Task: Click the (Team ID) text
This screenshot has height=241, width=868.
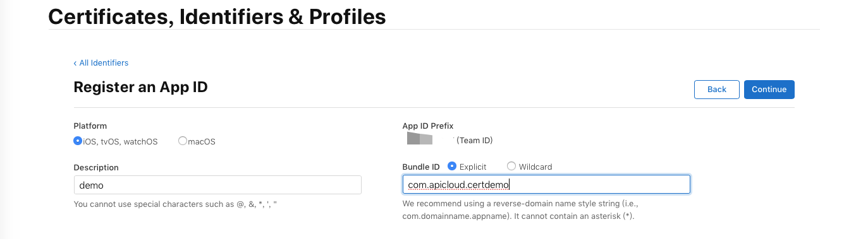Action: pyautogui.click(x=474, y=140)
